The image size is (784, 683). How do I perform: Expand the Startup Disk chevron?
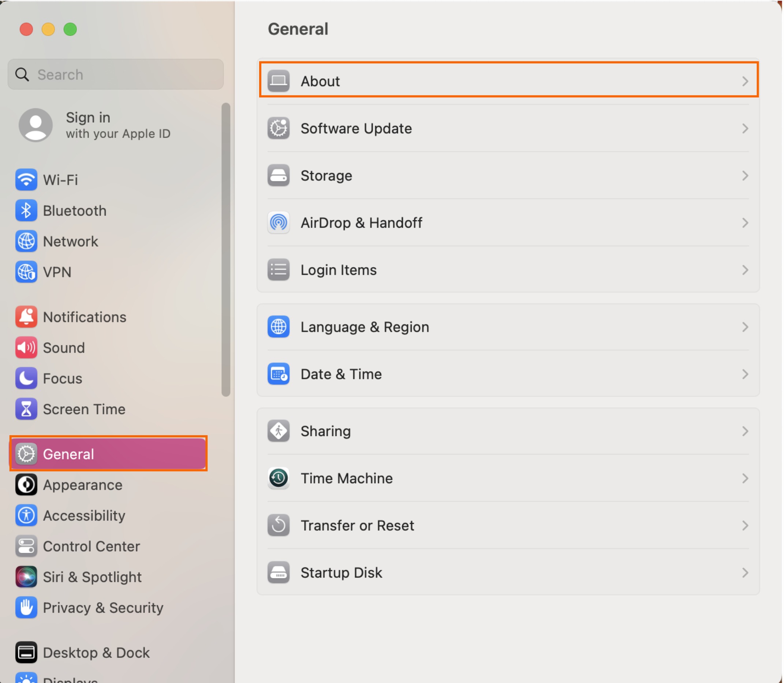(x=746, y=573)
